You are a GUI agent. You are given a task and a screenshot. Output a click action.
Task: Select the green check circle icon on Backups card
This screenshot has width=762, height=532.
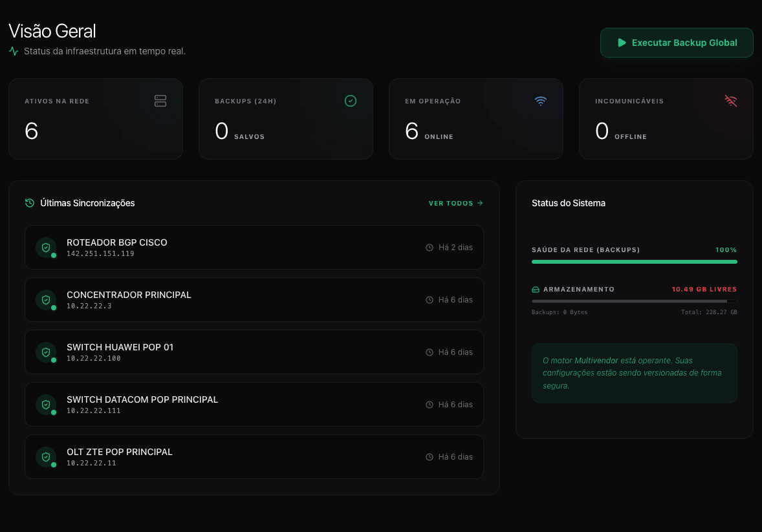(x=351, y=101)
